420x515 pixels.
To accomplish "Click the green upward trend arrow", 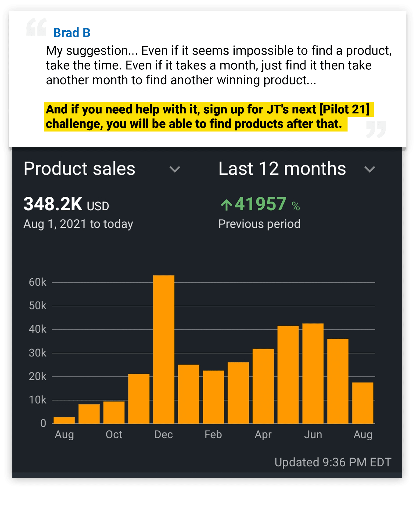I will pos(226,205).
